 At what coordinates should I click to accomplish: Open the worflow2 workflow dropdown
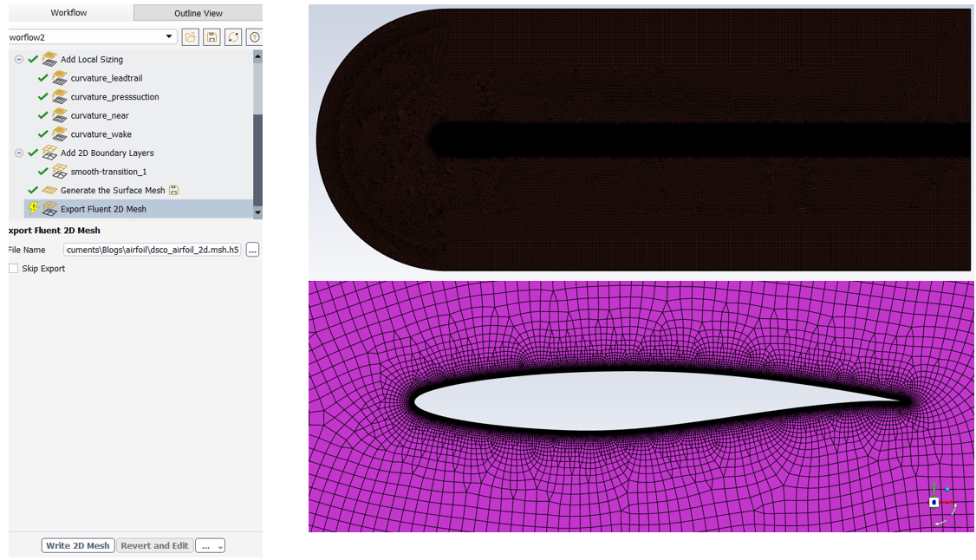pos(93,36)
